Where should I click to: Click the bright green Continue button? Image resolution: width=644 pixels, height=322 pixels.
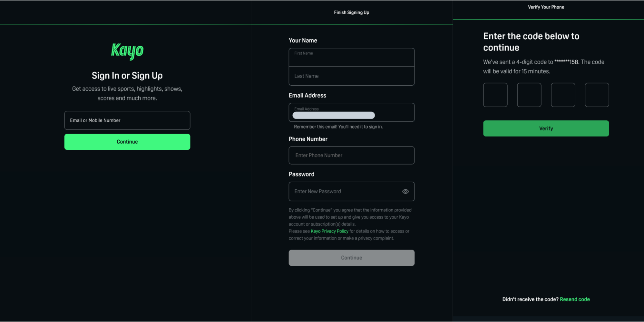(x=127, y=142)
